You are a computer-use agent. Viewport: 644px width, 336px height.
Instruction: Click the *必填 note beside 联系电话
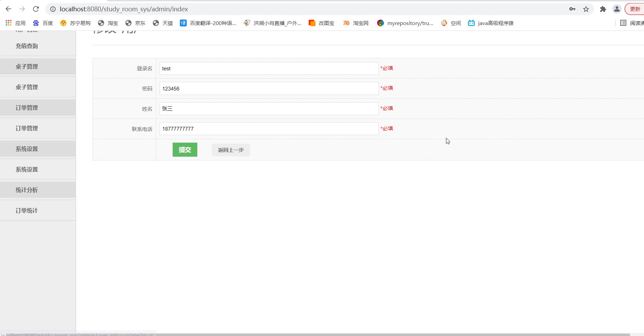click(387, 129)
